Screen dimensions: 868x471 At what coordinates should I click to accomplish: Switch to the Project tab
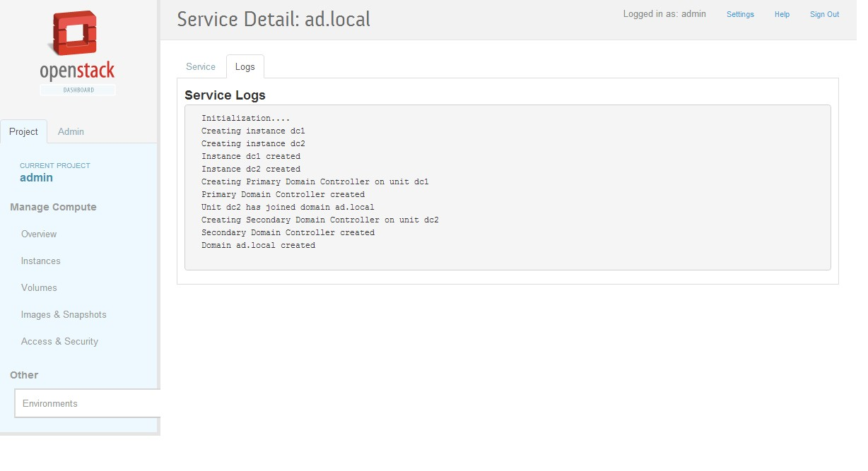[23, 132]
